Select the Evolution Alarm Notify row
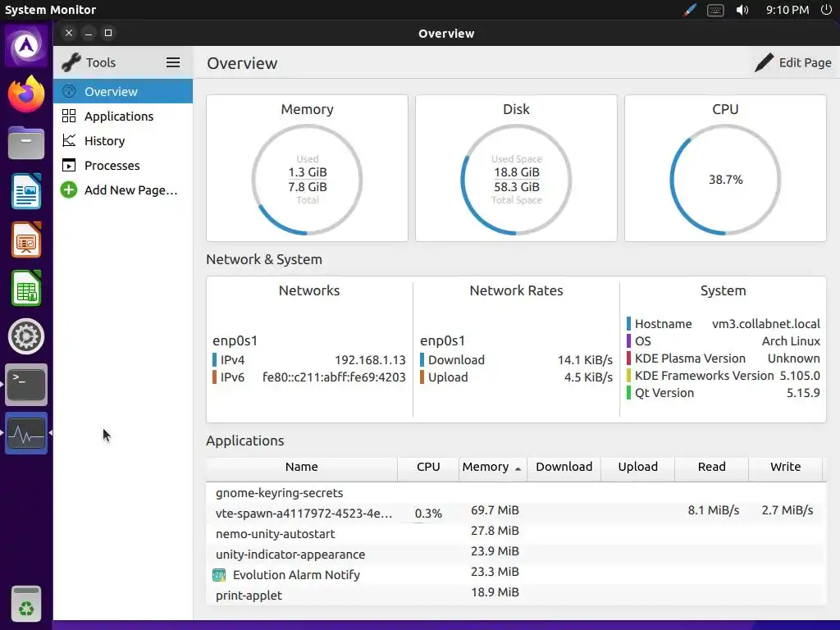The height and width of the screenshot is (630, 840). click(516, 575)
